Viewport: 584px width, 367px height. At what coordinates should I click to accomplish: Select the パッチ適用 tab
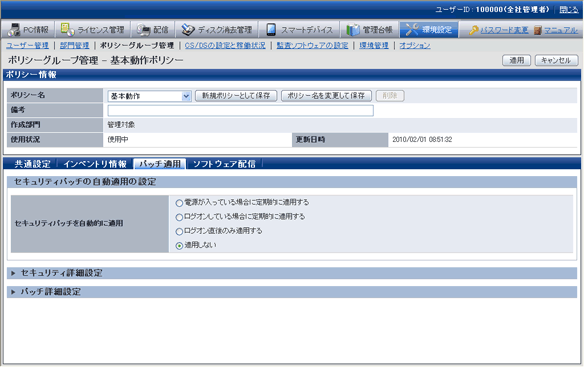160,164
